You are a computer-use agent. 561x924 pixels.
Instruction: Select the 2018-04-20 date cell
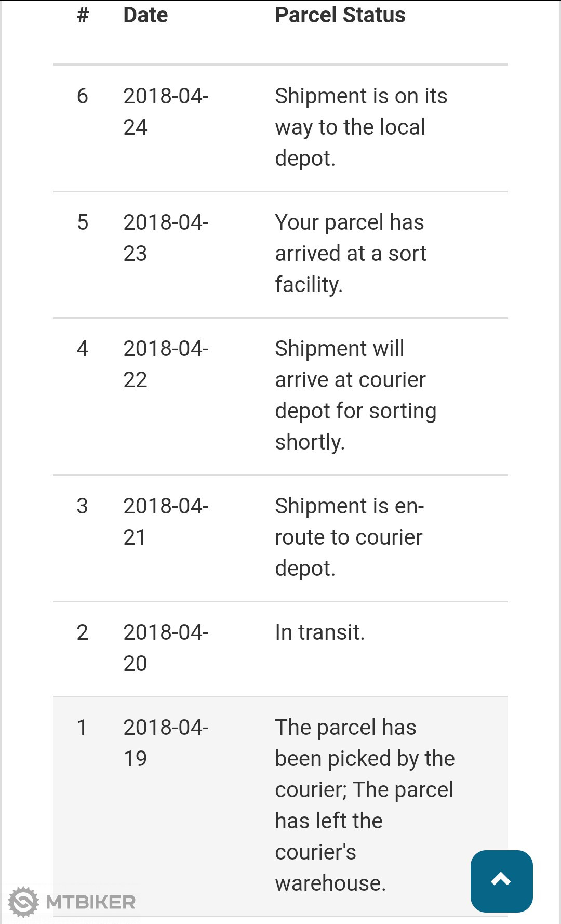tap(165, 648)
